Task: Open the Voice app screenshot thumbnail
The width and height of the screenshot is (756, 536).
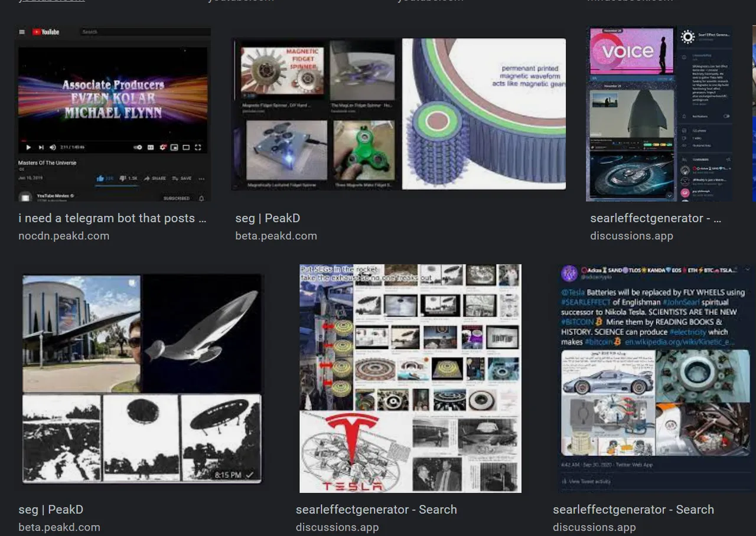Action: pyautogui.click(x=659, y=113)
